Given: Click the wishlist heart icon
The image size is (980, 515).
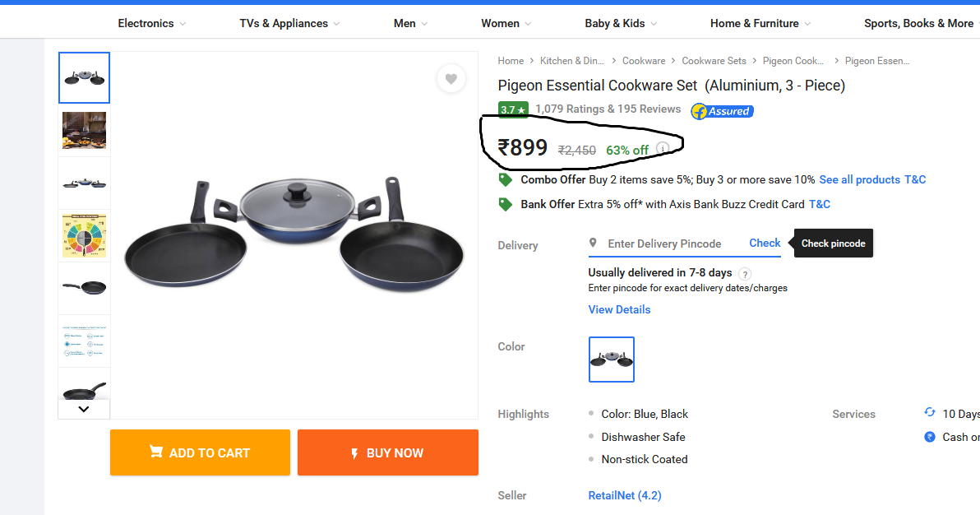Looking at the screenshot, I should point(451,78).
